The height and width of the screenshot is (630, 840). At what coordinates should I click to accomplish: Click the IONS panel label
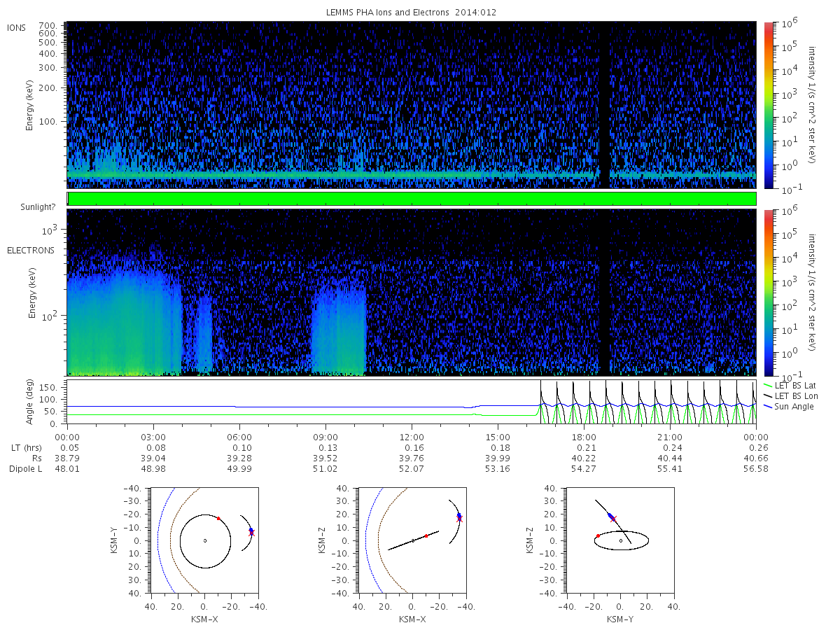[x=17, y=28]
